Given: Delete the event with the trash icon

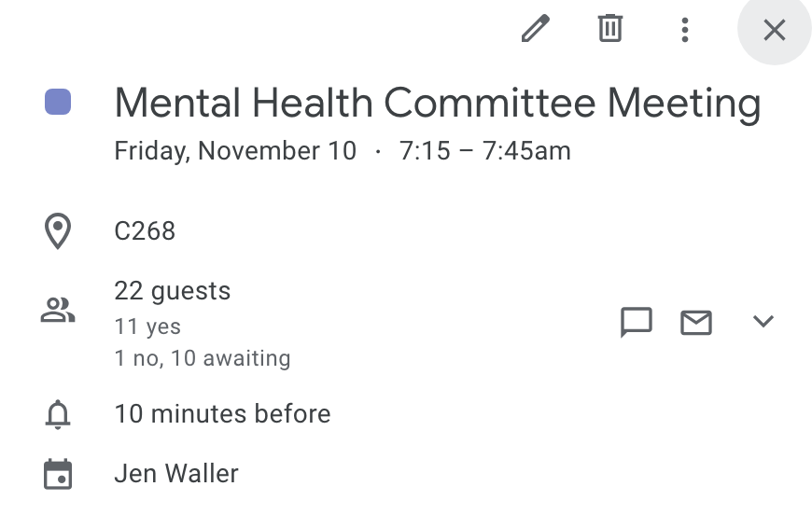Looking at the screenshot, I should (x=609, y=30).
